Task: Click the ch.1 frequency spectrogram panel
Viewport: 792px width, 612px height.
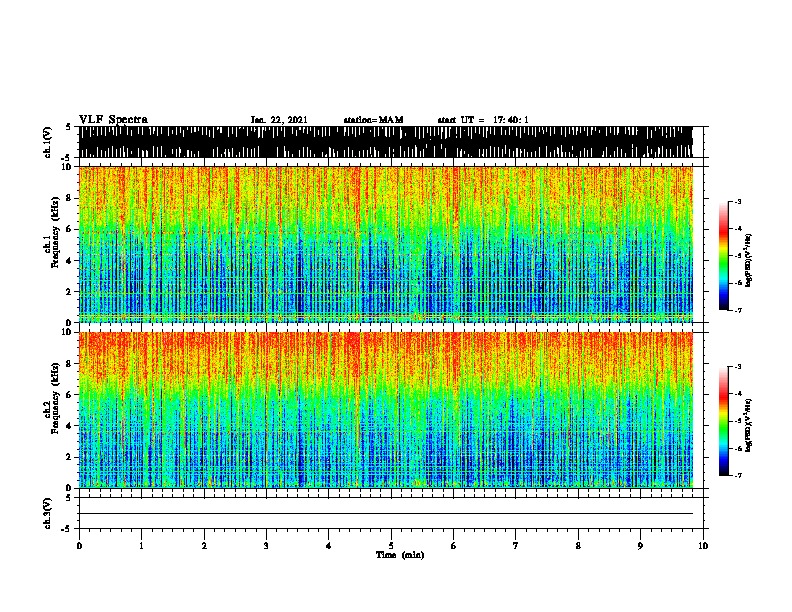Action: (x=386, y=244)
